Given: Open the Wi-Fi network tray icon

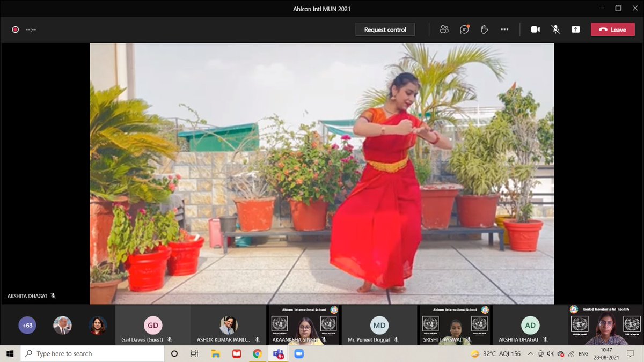Looking at the screenshot, I should click(x=570, y=353).
